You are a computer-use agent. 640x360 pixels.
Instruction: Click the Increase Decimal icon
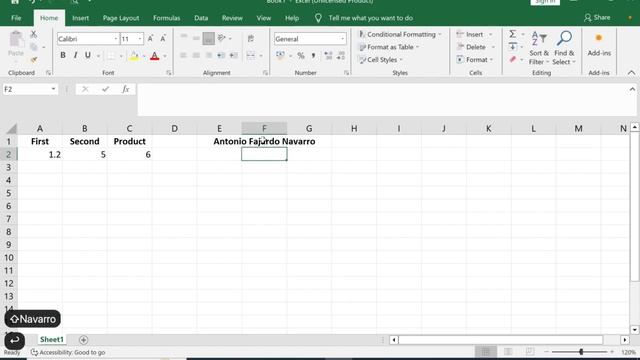point(328,56)
